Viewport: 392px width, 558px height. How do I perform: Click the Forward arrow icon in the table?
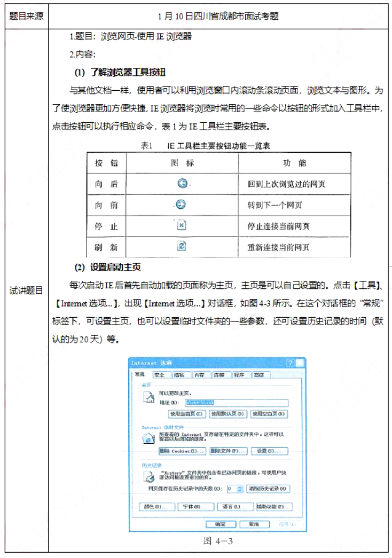[181, 205]
